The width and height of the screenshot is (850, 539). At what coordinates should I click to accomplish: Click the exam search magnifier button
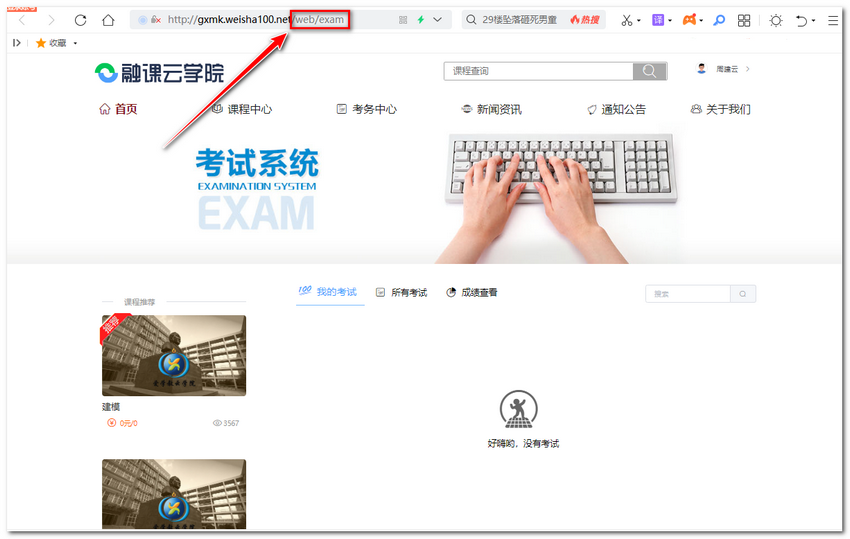pyautogui.click(x=743, y=294)
